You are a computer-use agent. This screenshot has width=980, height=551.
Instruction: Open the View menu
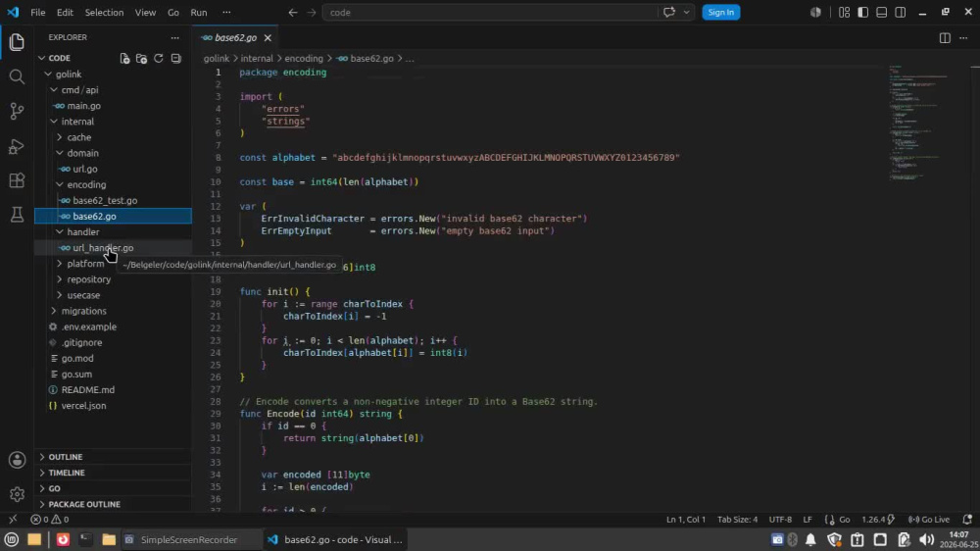tap(145, 13)
